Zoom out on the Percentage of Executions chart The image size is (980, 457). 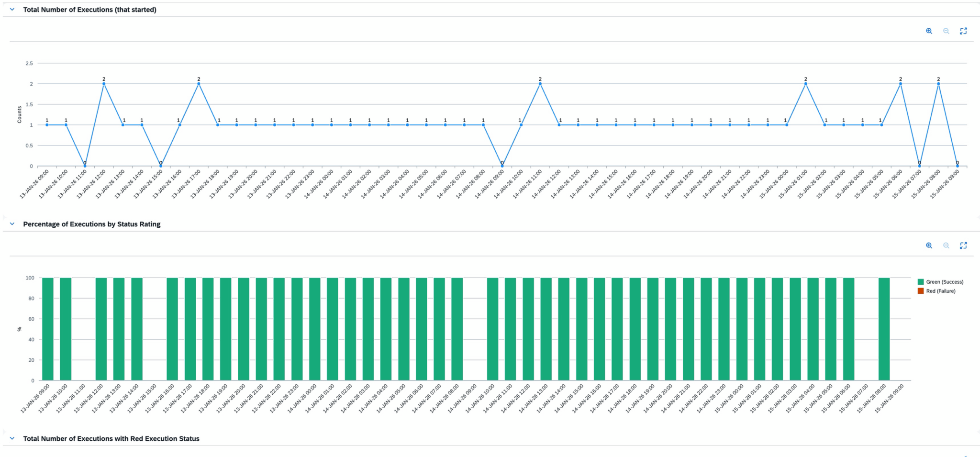tap(946, 245)
